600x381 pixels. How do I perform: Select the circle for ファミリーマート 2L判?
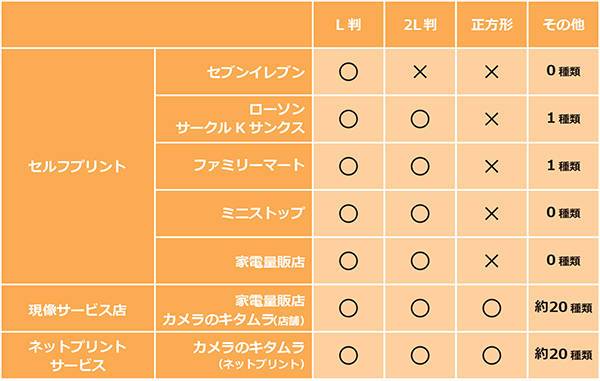pyautogui.click(x=420, y=166)
